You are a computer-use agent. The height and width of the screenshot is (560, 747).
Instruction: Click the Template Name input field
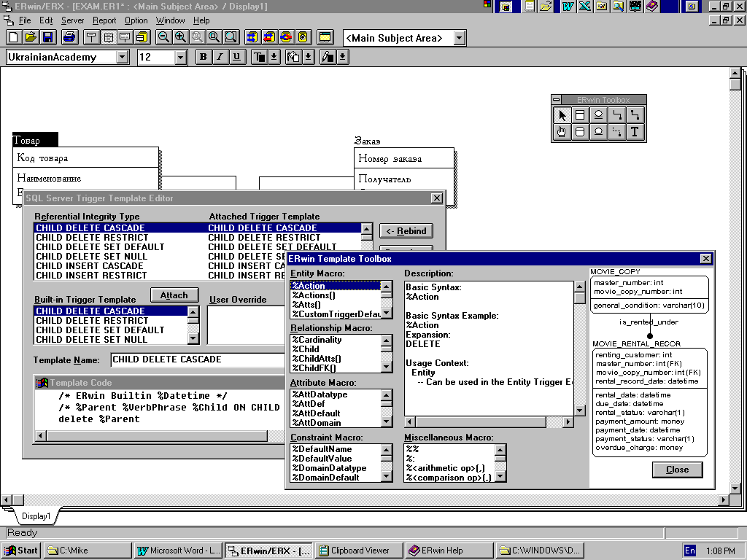(197, 359)
